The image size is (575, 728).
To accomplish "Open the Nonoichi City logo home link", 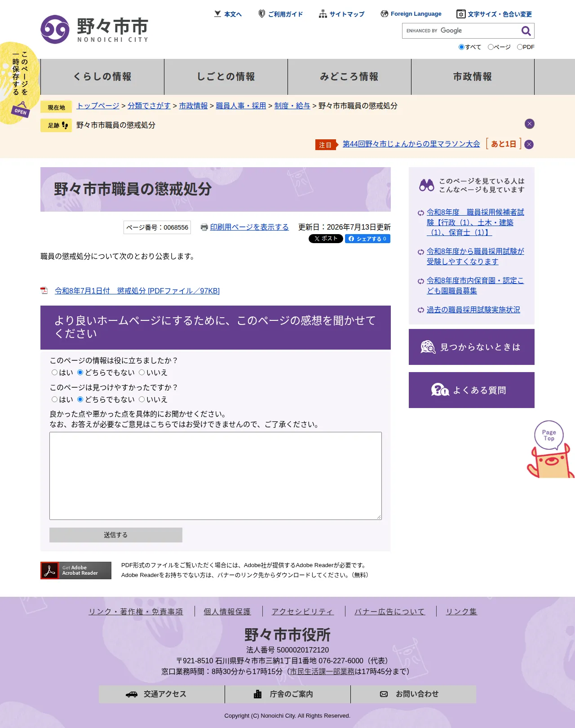I will pyautogui.click(x=94, y=30).
